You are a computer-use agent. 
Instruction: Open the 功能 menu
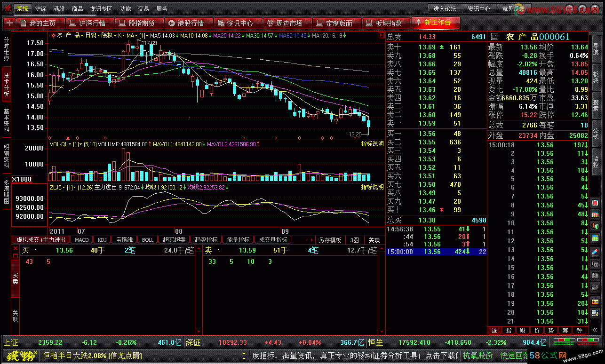click(125, 8)
